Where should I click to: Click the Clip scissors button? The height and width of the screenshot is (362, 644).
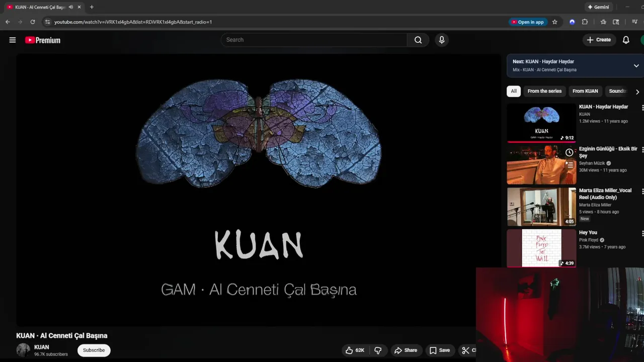pyautogui.click(x=467, y=350)
